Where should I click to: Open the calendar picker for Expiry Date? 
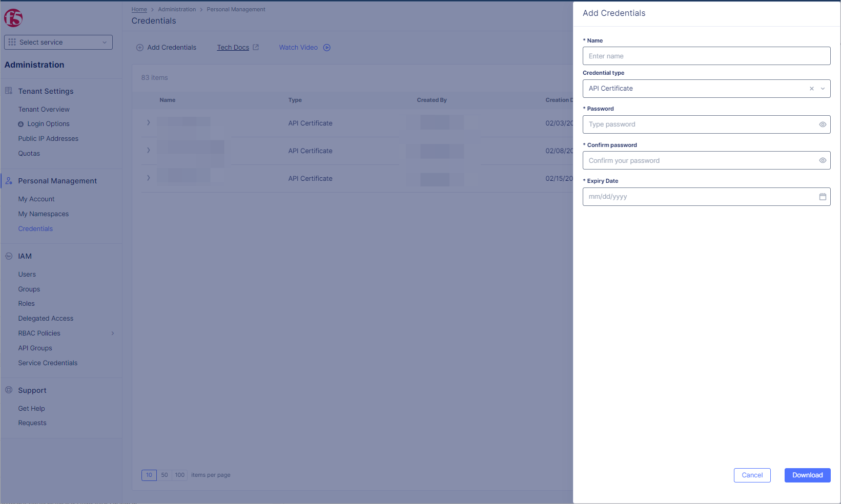click(x=823, y=196)
